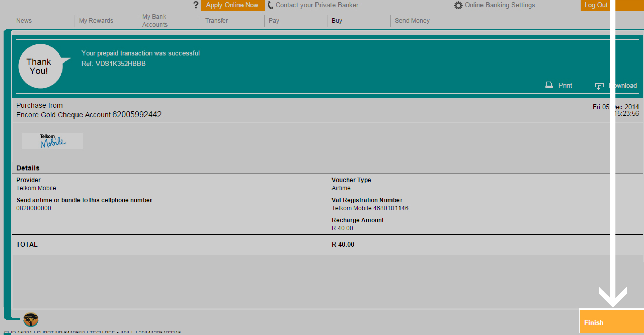Open the News menu

(24, 20)
